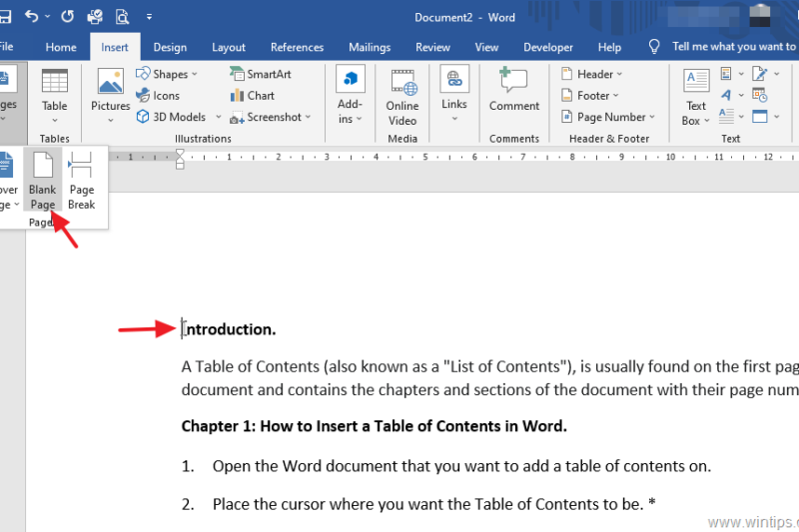Open the Table insert dropdown
Viewport: 799px width, 532px height.
point(55,96)
